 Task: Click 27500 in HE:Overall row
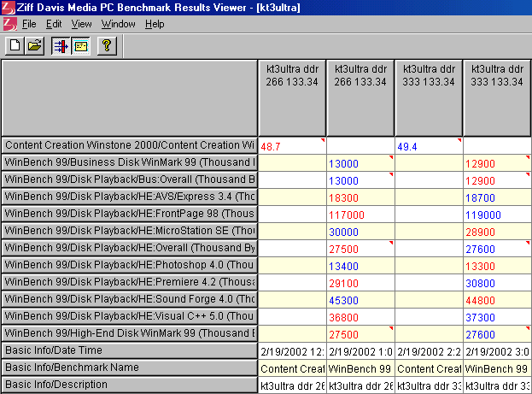tap(360, 249)
